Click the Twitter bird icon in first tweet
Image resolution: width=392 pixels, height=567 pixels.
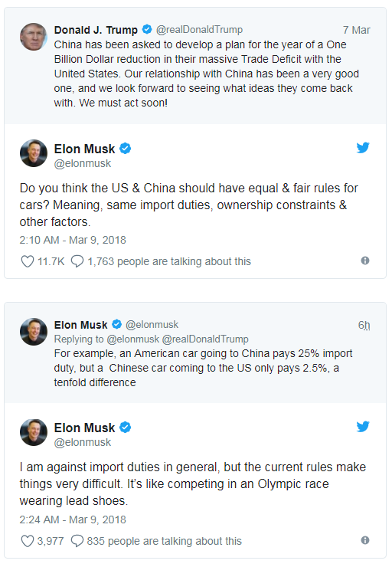tap(363, 148)
